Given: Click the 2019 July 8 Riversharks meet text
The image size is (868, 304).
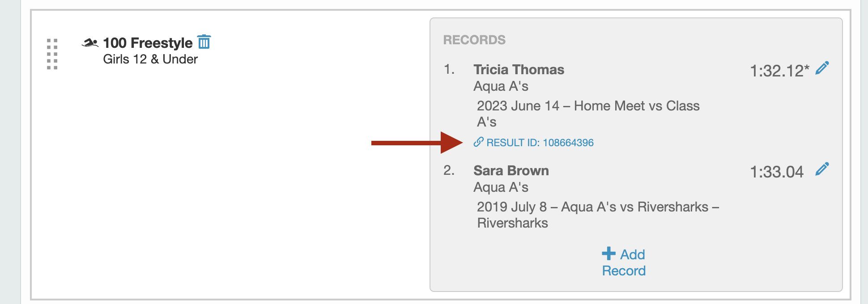Looking at the screenshot, I should pos(597,207).
